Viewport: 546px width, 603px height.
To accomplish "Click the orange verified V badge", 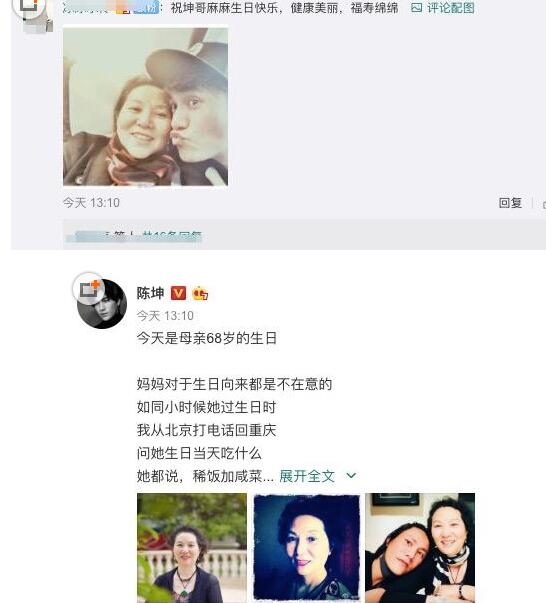I will (178, 293).
